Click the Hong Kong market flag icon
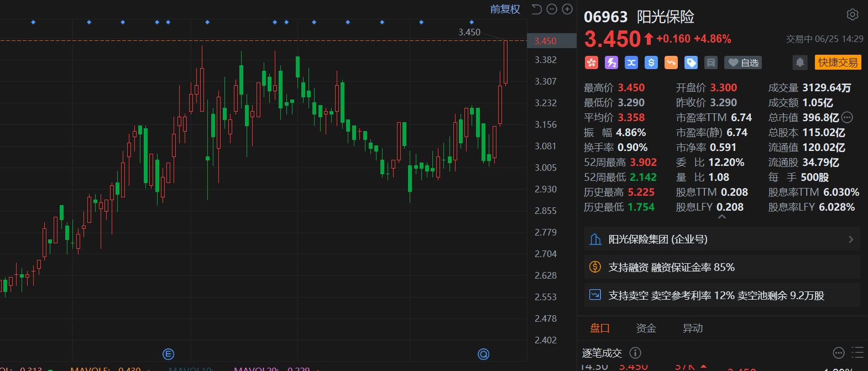 coord(592,62)
